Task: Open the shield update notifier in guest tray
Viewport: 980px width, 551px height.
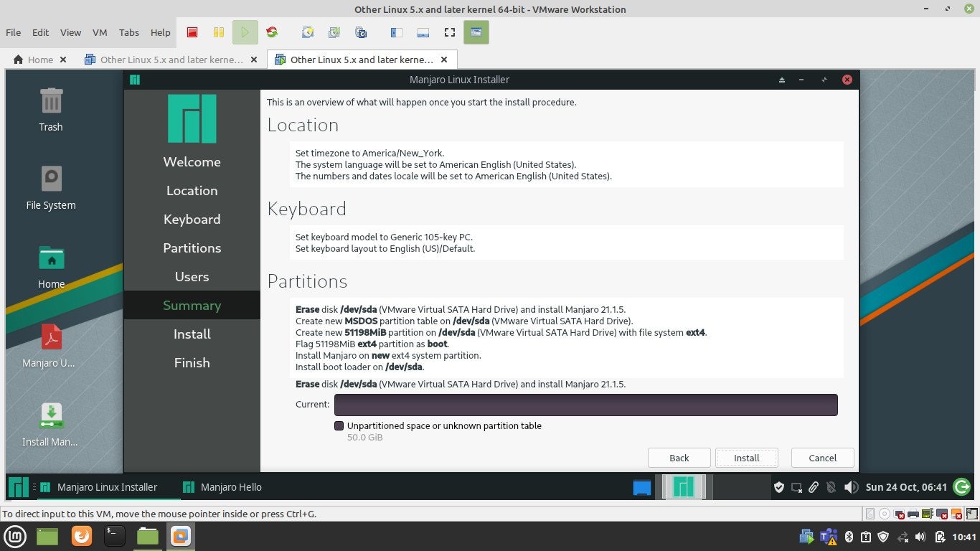Action: tap(779, 487)
